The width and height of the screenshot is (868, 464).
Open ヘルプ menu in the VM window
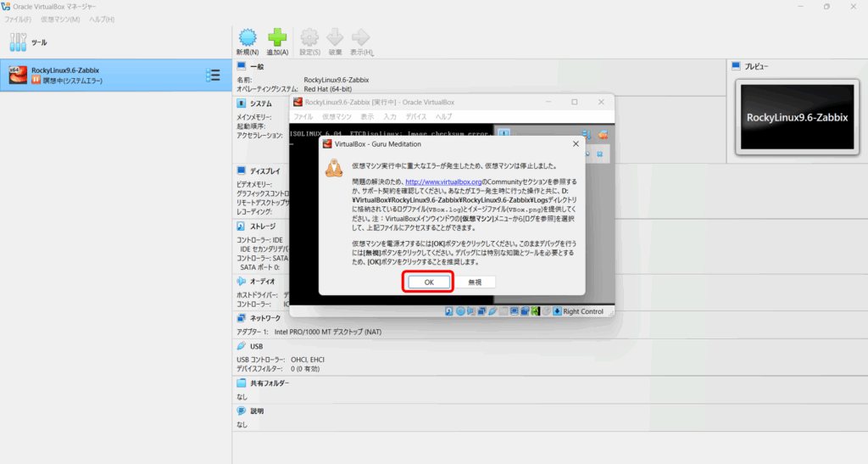point(443,117)
